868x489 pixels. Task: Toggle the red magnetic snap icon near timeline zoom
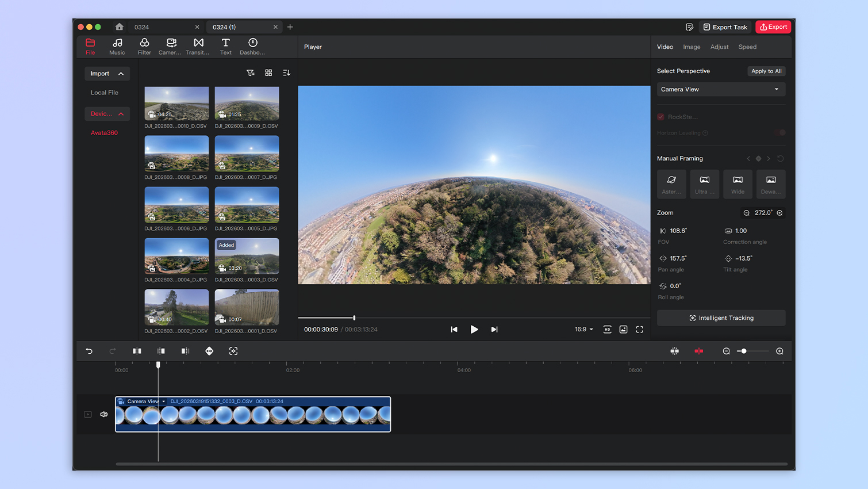(699, 351)
